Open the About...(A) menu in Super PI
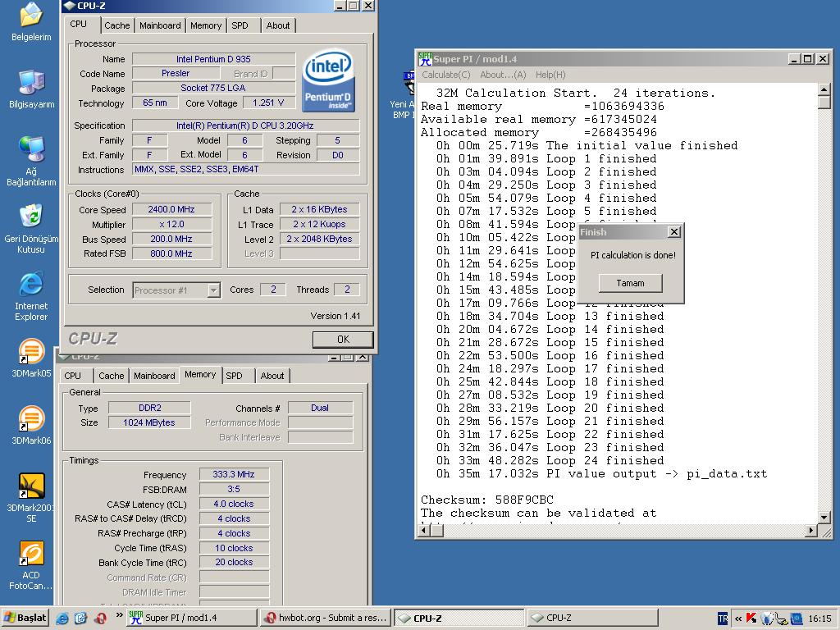The image size is (840, 630). (x=503, y=75)
